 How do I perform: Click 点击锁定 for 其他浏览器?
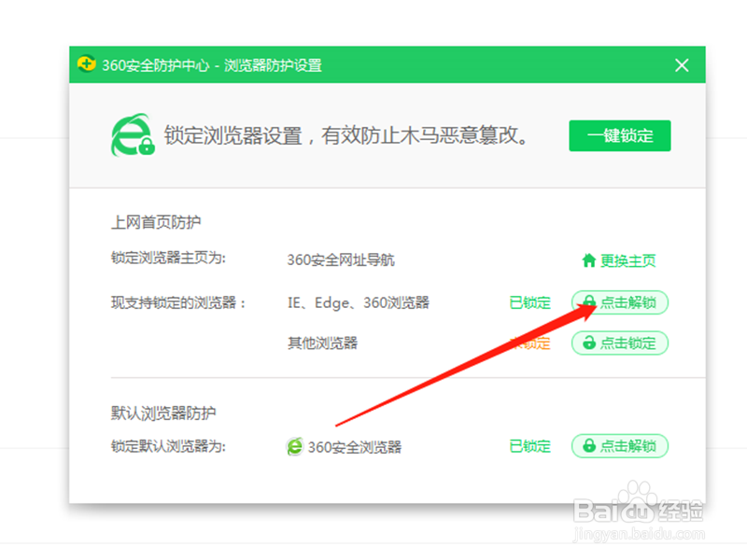click(x=619, y=343)
